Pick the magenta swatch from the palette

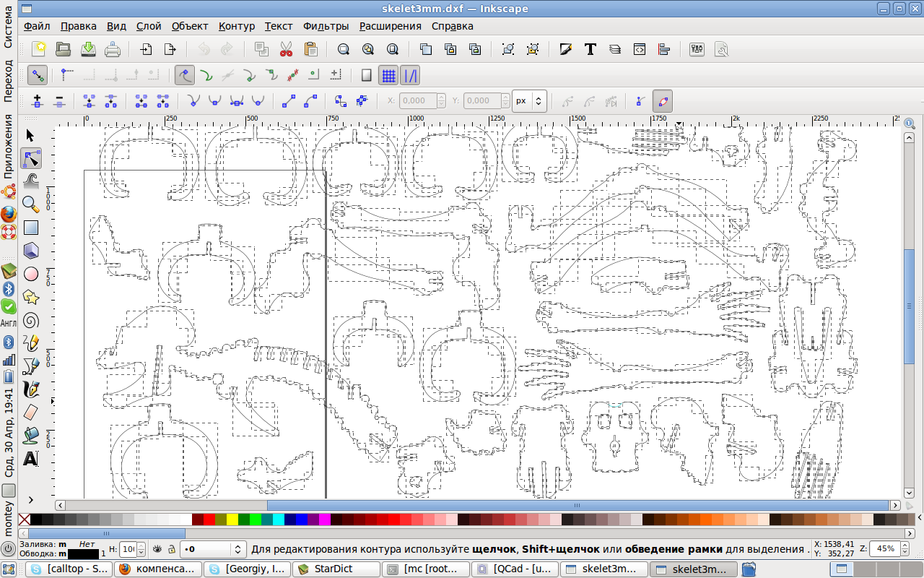[x=325, y=519]
